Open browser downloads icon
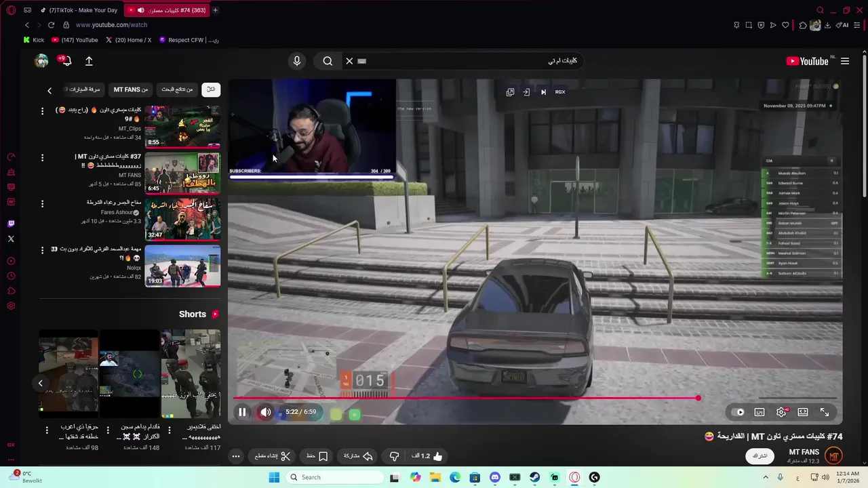The image size is (868, 488). 827,25
